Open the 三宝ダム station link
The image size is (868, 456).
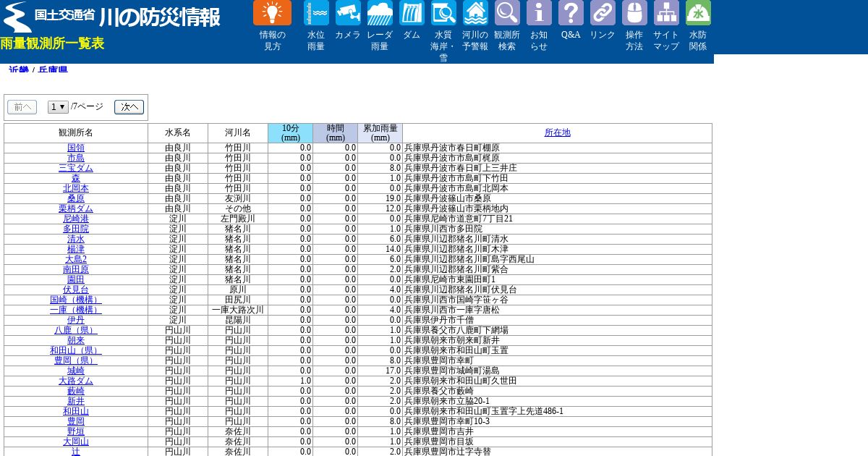[76, 168]
